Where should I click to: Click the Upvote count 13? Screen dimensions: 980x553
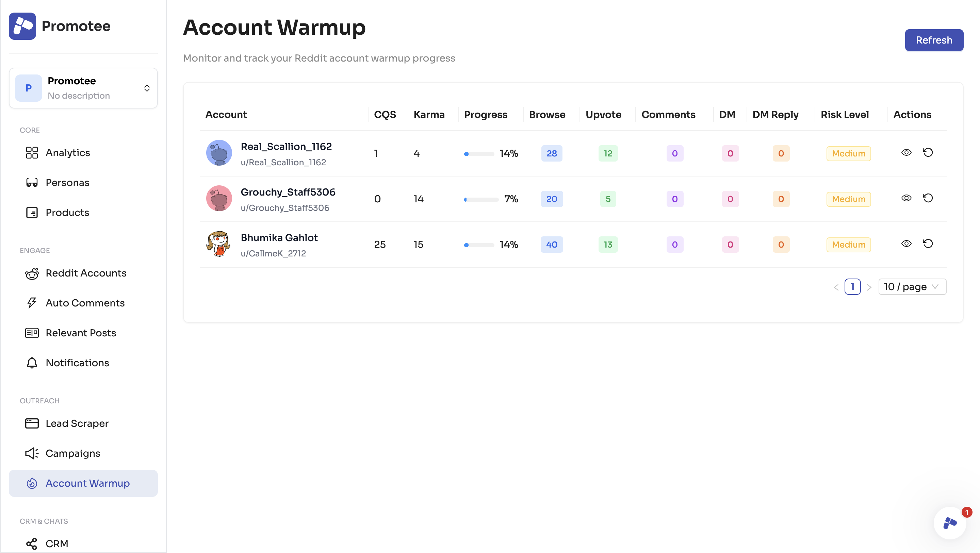tap(608, 245)
